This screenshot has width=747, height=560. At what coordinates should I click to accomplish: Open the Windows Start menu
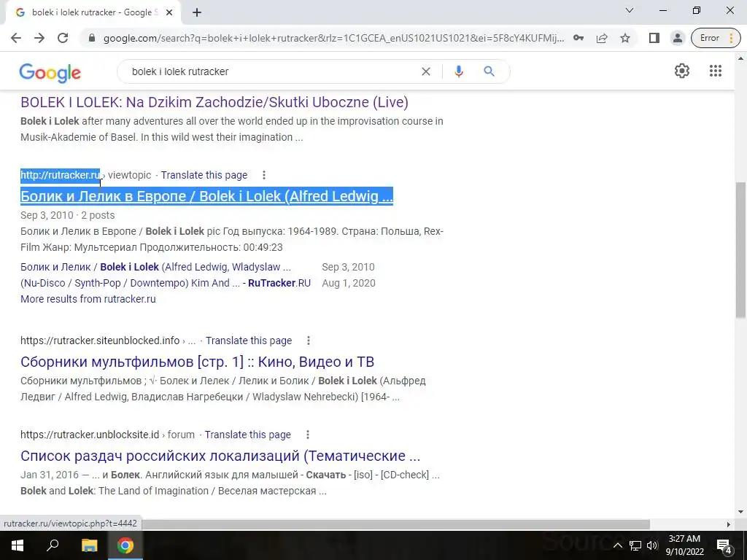pyautogui.click(x=18, y=545)
